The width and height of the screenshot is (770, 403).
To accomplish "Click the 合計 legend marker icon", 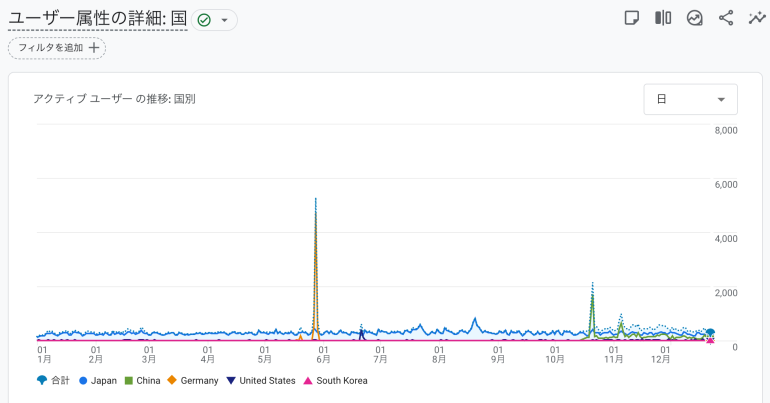I will 41,380.
